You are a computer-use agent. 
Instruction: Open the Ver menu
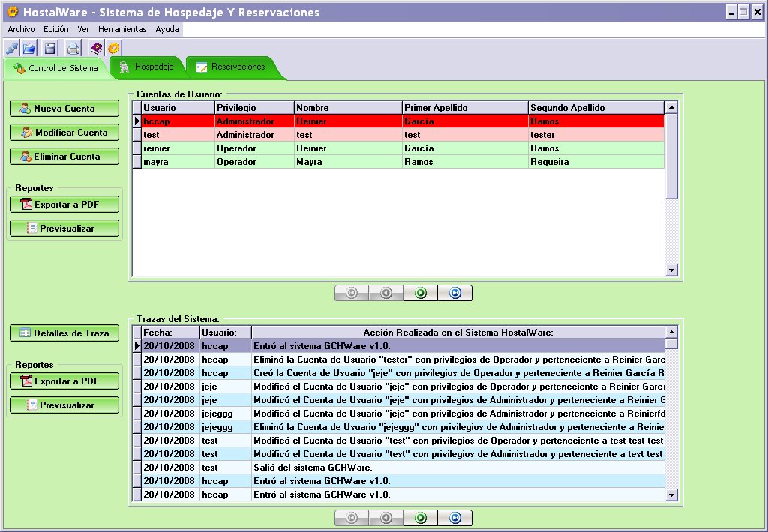[x=83, y=29]
